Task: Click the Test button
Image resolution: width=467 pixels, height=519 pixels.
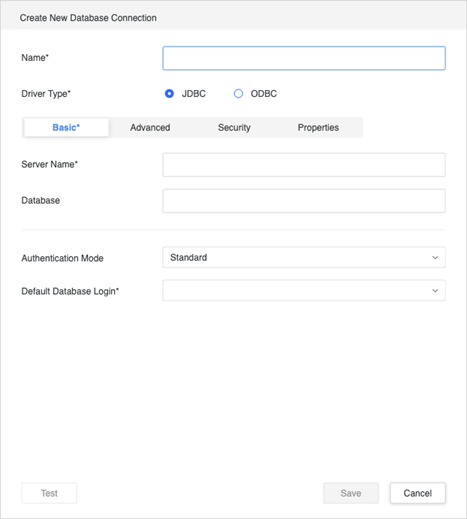Action: pyautogui.click(x=49, y=493)
